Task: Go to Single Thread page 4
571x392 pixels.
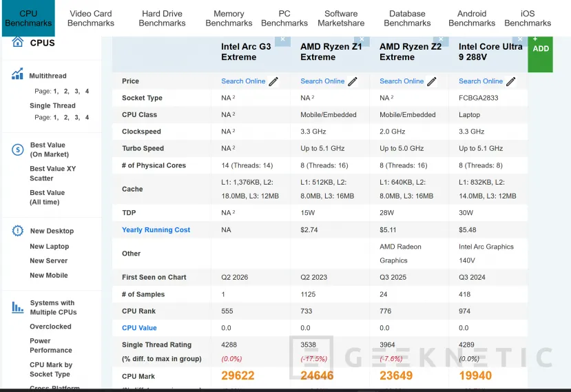Action: pyautogui.click(x=87, y=118)
